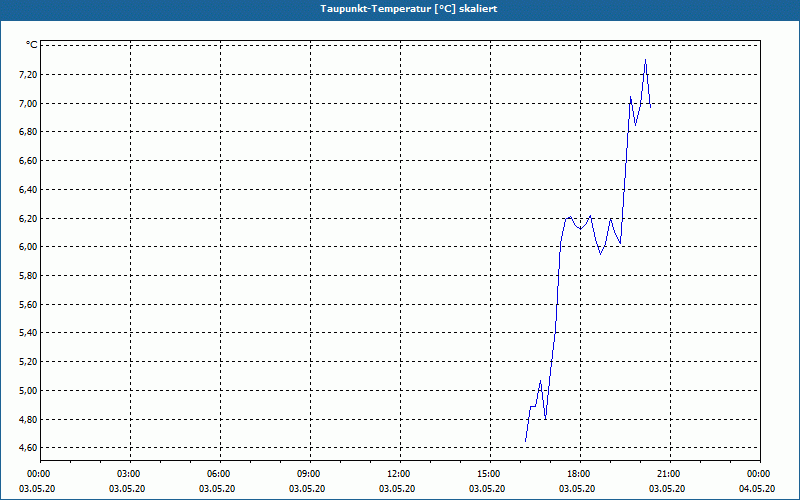Click the blue dew point curve's highest peak
This screenshot has height=500, width=800.
tap(645, 60)
